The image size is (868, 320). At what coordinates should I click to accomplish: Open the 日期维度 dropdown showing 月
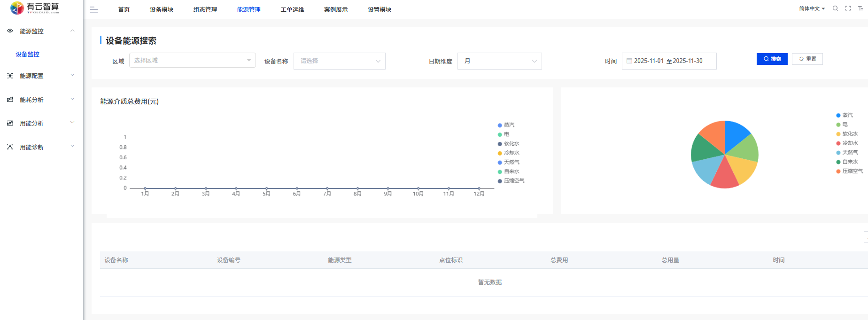coord(499,61)
